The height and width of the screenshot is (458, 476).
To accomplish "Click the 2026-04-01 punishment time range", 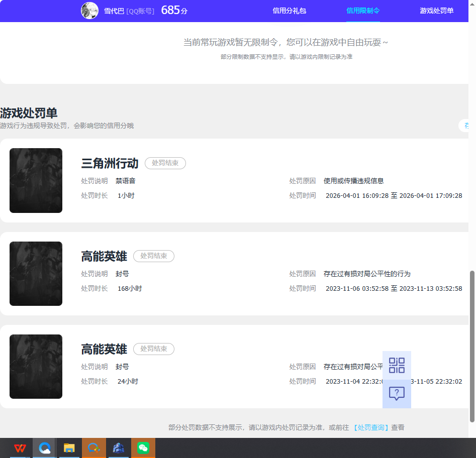I will point(394,196).
